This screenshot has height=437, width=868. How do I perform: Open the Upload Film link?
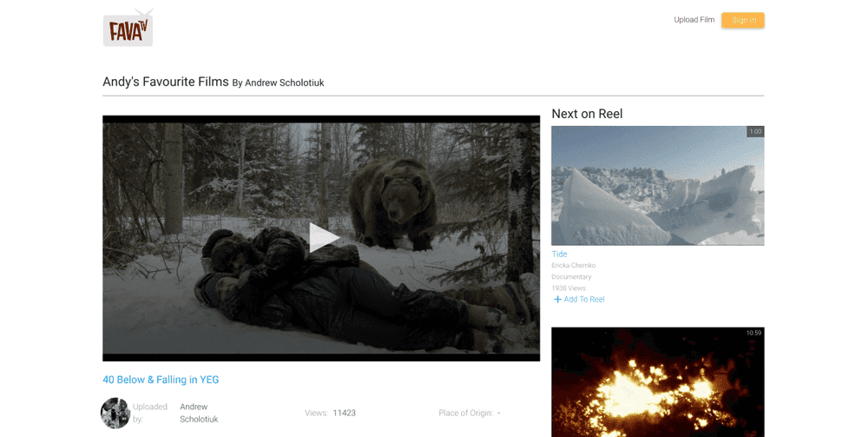(694, 20)
